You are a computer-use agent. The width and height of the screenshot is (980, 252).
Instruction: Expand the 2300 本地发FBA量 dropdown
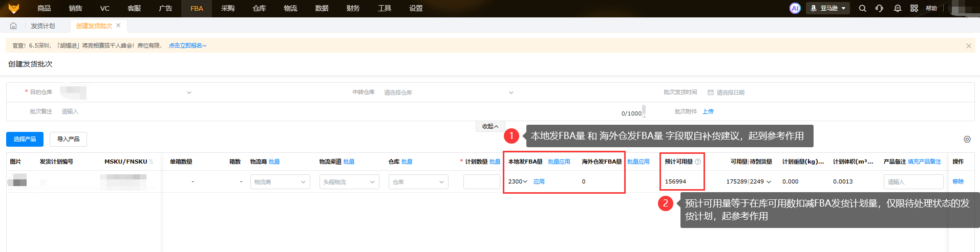pyautogui.click(x=525, y=181)
